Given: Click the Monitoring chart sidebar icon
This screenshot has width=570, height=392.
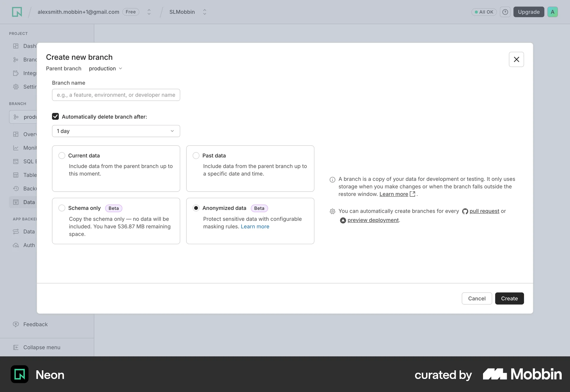Looking at the screenshot, I should (x=16, y=148).
